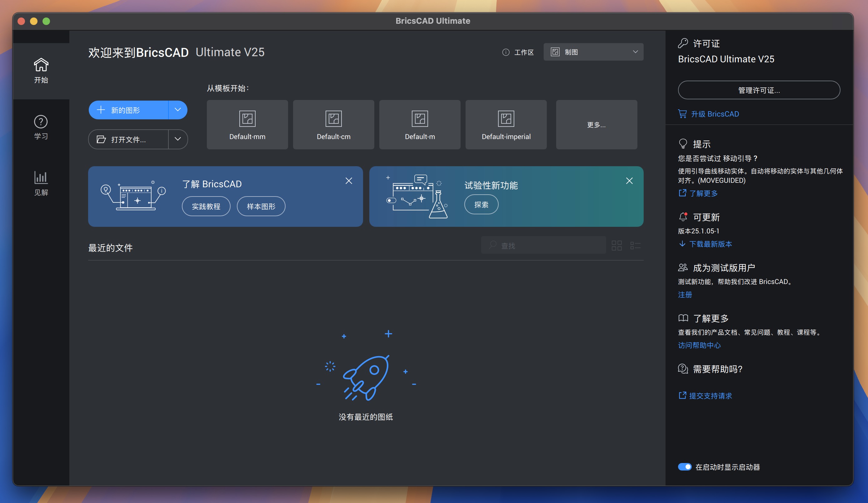The image size is (868, 503).
Task: Click the 最近的文件 heading
Action: click(111, 248)
